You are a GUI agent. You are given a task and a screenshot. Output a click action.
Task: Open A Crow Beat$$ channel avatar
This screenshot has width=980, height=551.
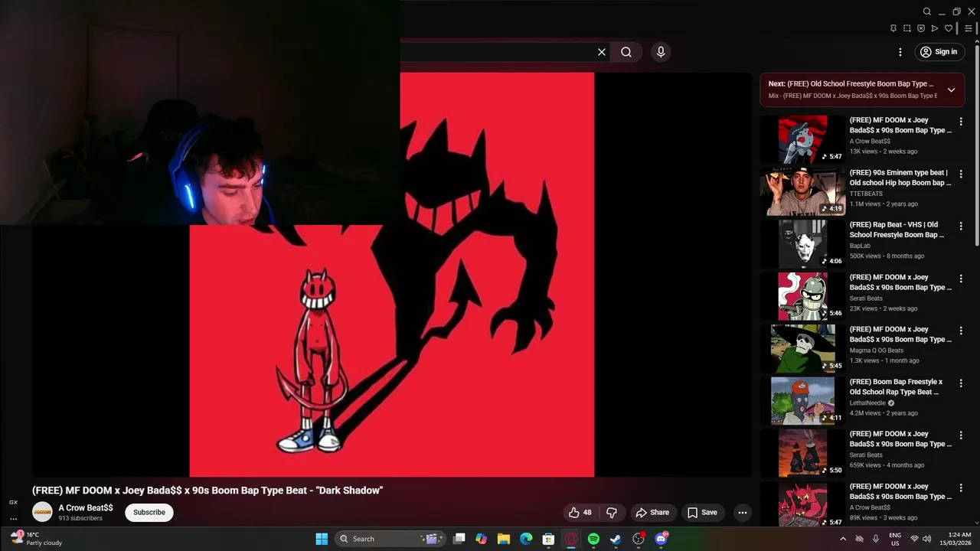pos(42,512)
